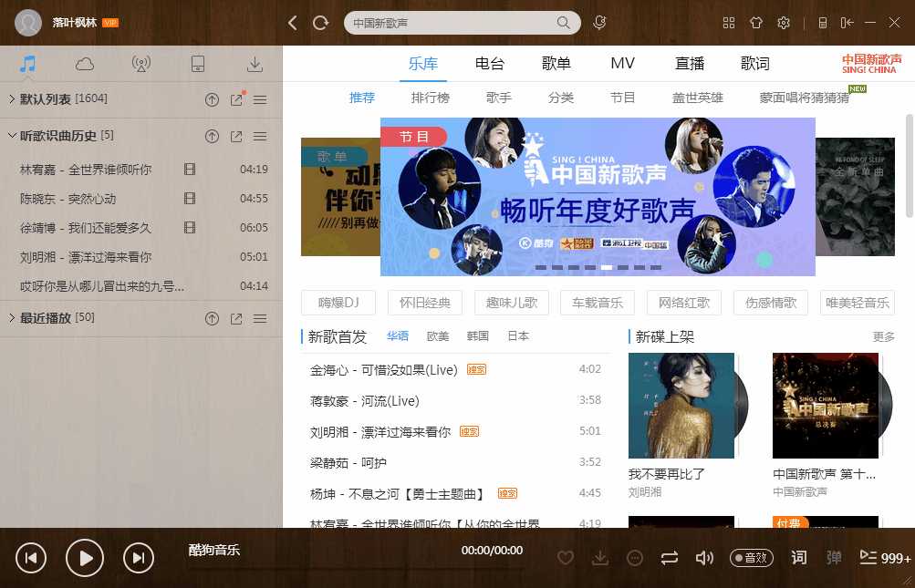Click the voice search microphone icon
This screenshot has height=588, width=915.
pos(599,23)
